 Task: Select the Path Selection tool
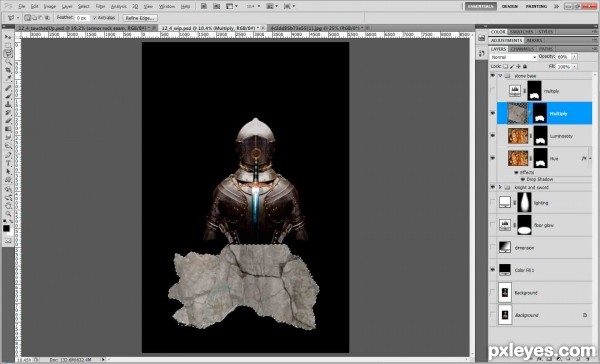[8, 171]
